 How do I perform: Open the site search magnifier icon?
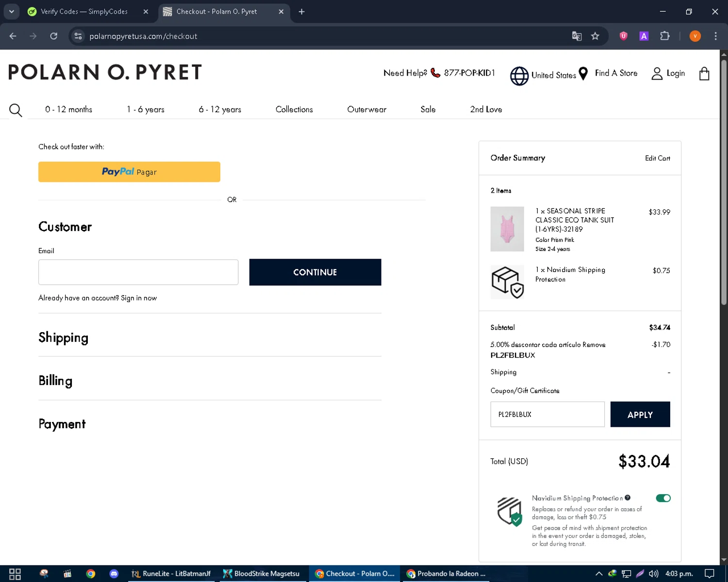[16, 110]
